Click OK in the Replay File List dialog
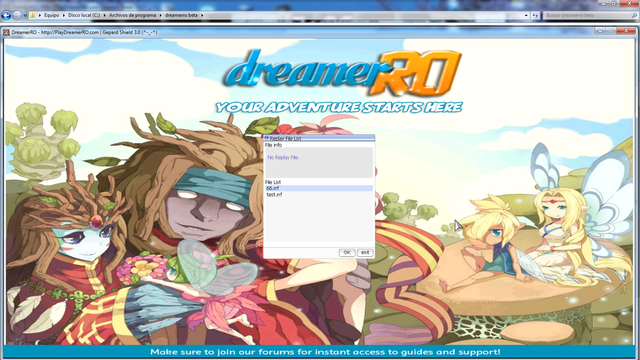The height and width of the screenshot is (360, 640). coord(347,253)
